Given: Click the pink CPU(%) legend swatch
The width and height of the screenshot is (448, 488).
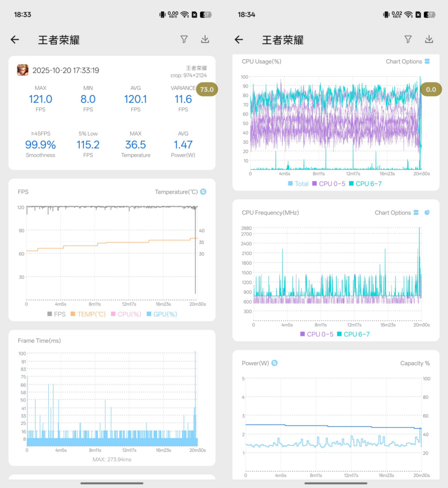Looking at the screenshot, I should click(x=113, y=314).
